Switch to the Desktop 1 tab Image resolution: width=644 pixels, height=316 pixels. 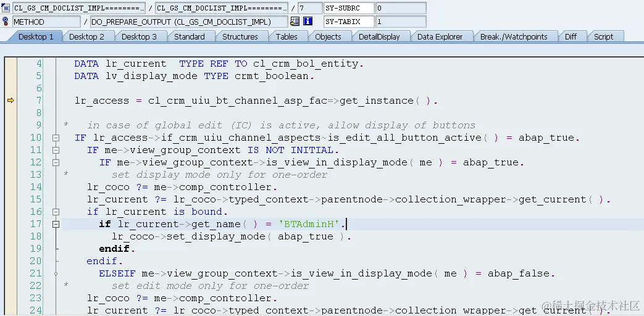[x=36, y=37]
